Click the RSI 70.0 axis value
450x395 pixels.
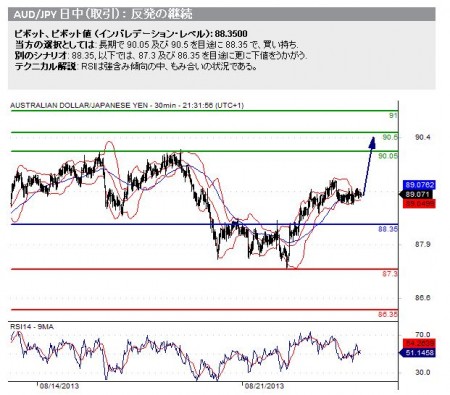(x=423, y=334)
